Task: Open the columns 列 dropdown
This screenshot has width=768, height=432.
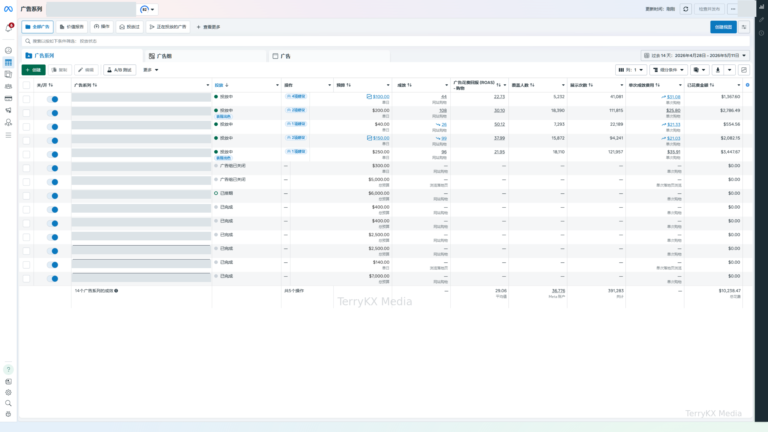Action: pyautogui.click(x=631, y=70)
